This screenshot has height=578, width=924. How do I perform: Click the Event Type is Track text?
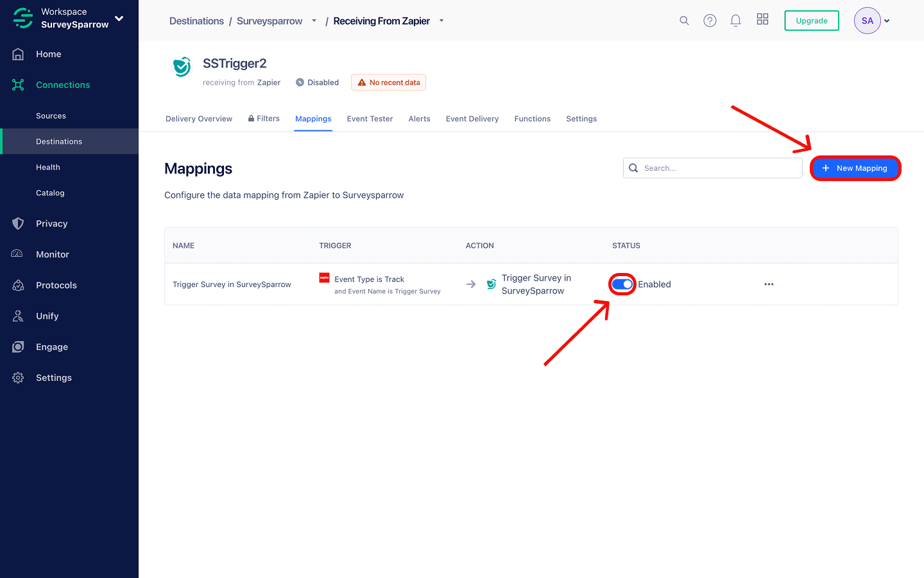369,279
